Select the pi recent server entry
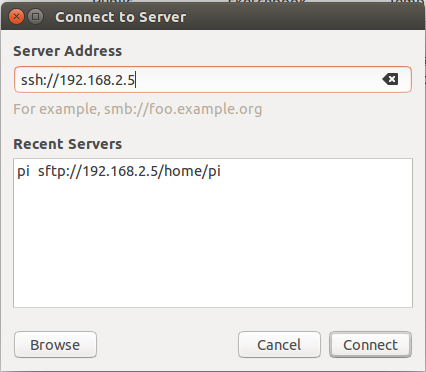426x372 pixels. pos(213,171)
